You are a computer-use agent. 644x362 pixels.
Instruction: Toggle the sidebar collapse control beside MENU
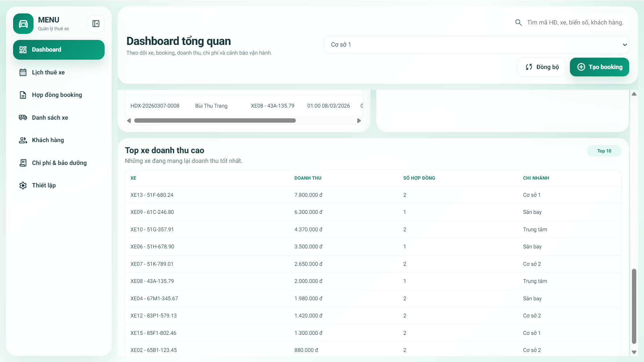coord(96,23)
